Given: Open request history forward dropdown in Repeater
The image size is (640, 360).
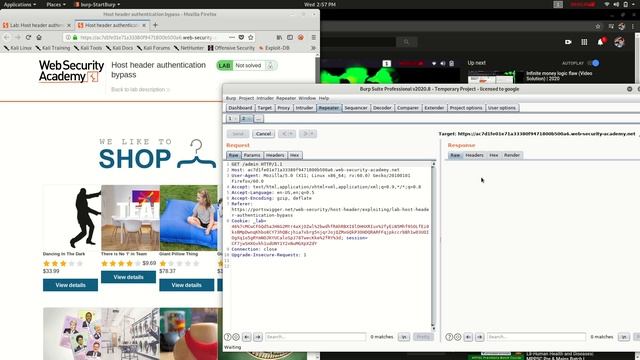Looking at the screenshot, I should 308,133.
